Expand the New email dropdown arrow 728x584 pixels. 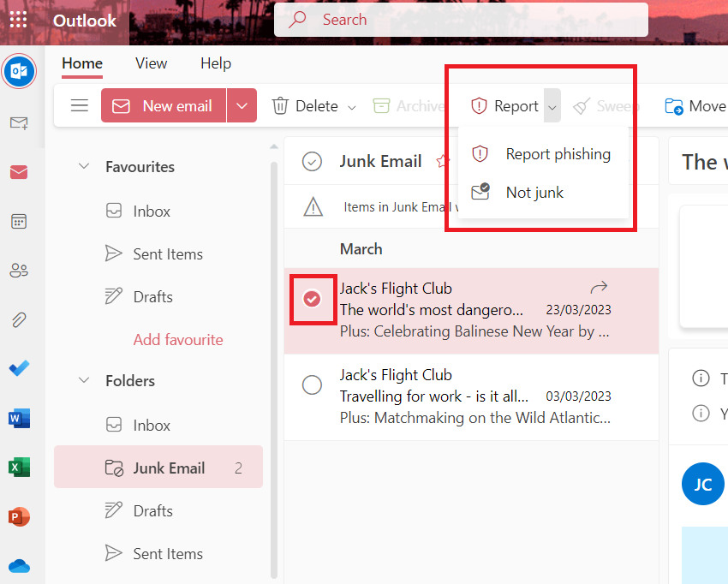tap(242, 106)
